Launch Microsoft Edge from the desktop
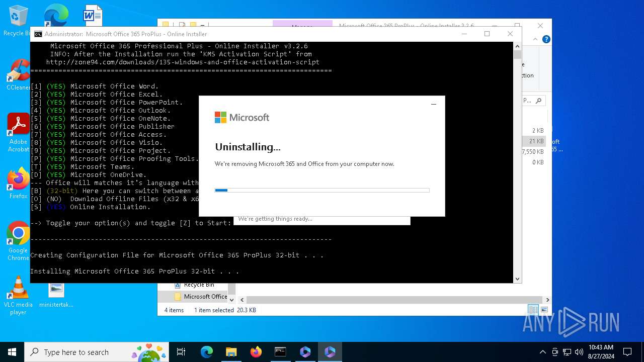The width and height of the screenshot is (644, 362). (55, 15)
